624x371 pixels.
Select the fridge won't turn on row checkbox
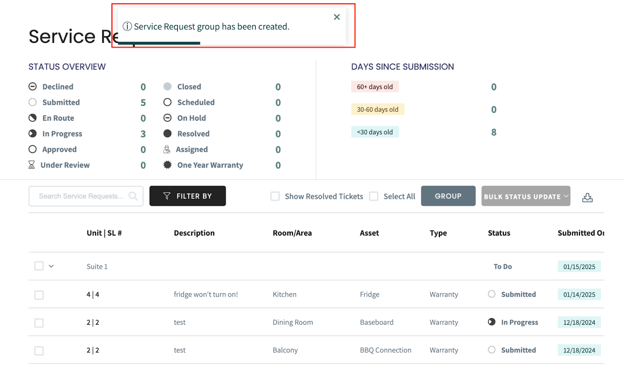coord(39,295)
